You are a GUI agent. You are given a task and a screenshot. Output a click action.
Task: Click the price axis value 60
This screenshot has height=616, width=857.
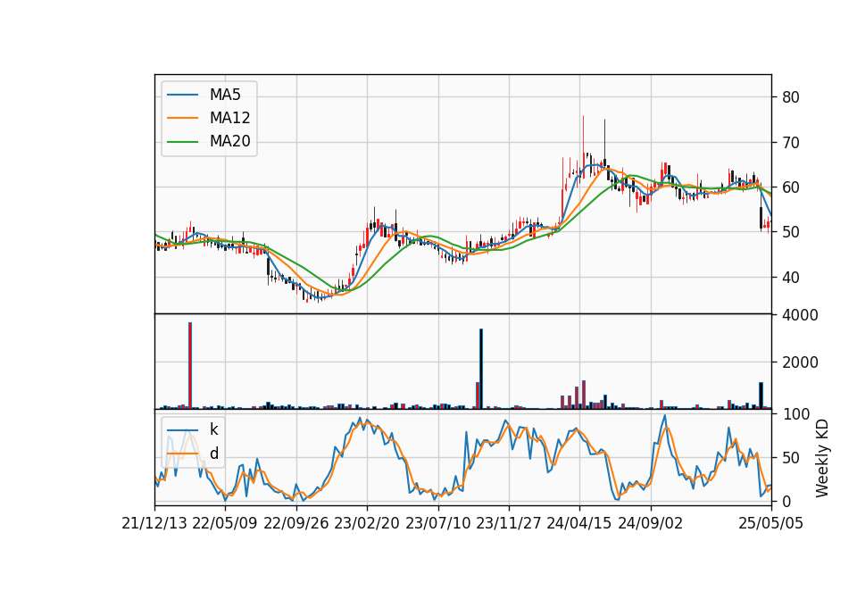pyautogui.click(x=790, y=187)
